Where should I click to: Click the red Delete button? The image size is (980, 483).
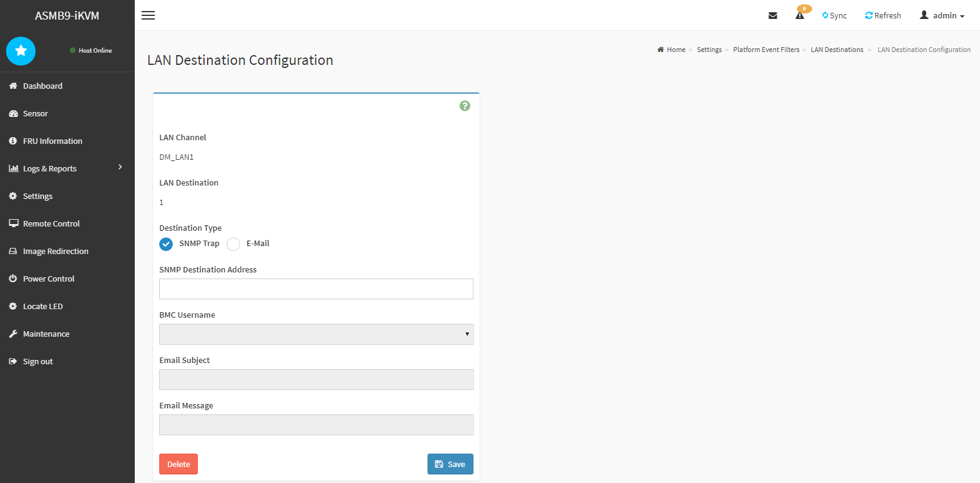[178, 464]
